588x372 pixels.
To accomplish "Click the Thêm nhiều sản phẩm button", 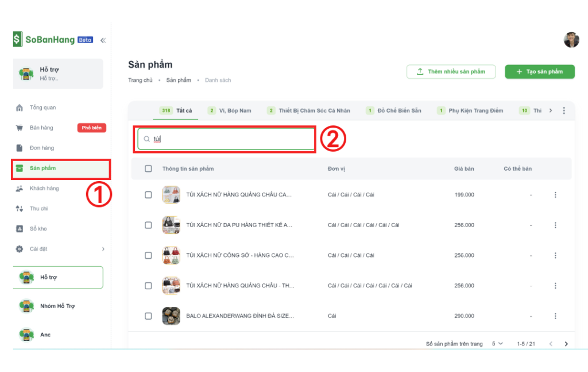I will (x=451, y=72).
